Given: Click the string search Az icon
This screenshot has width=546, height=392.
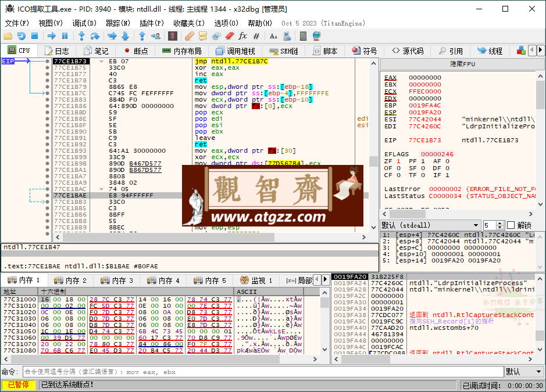Looking at the screenshot, I should coord(273,36).
